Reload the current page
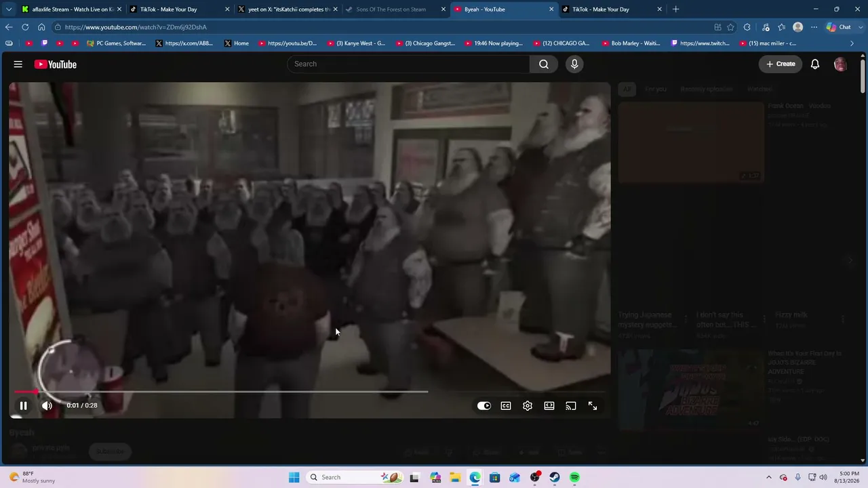 pyautogui.click(x=25, y=27)
